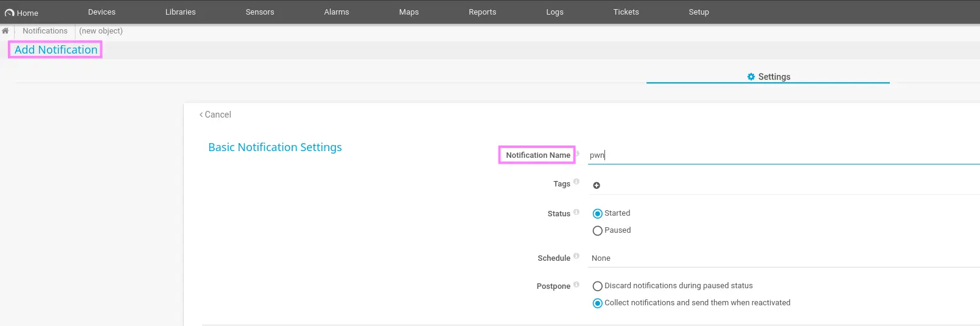Click the Notifications breadcrumb link
Image resolution: width=980 pixels, height=326 pixels.
[45, 31]
